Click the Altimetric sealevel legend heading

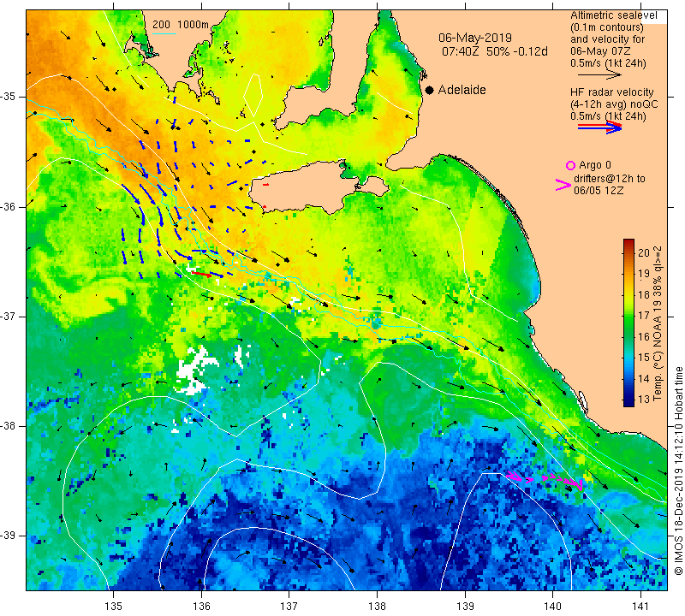coord(613,15)
